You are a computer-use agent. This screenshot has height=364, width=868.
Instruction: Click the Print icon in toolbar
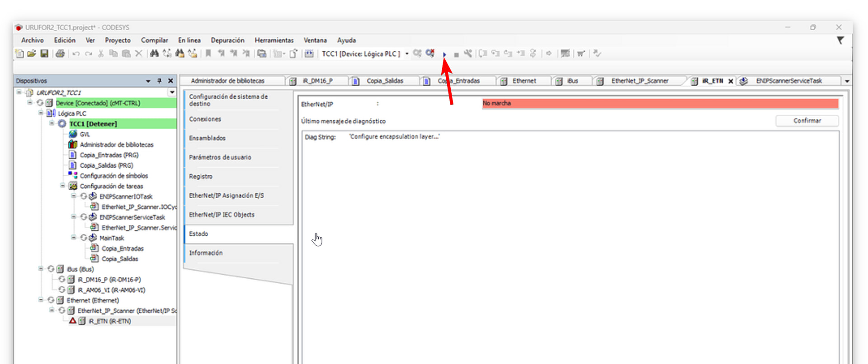pos(60,54)
